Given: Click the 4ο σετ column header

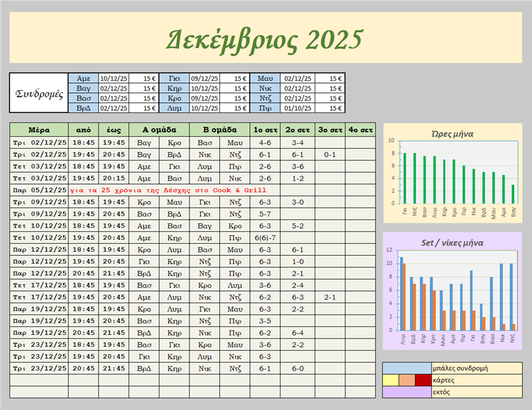Looking at the screenshot, I should tap(360, 130).
